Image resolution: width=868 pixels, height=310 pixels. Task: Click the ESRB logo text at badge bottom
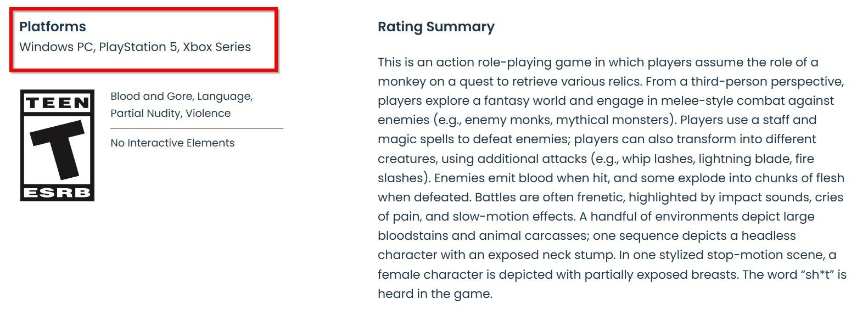[57, 192]
